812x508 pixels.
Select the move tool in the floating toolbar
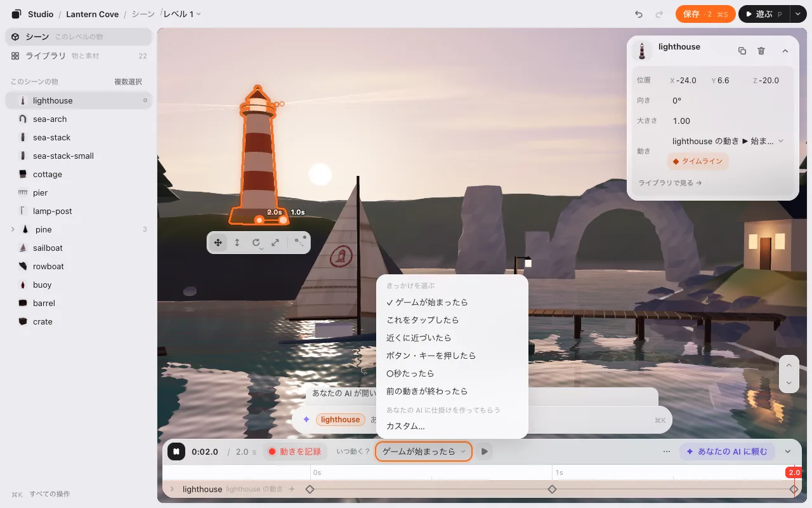point(218,243)
